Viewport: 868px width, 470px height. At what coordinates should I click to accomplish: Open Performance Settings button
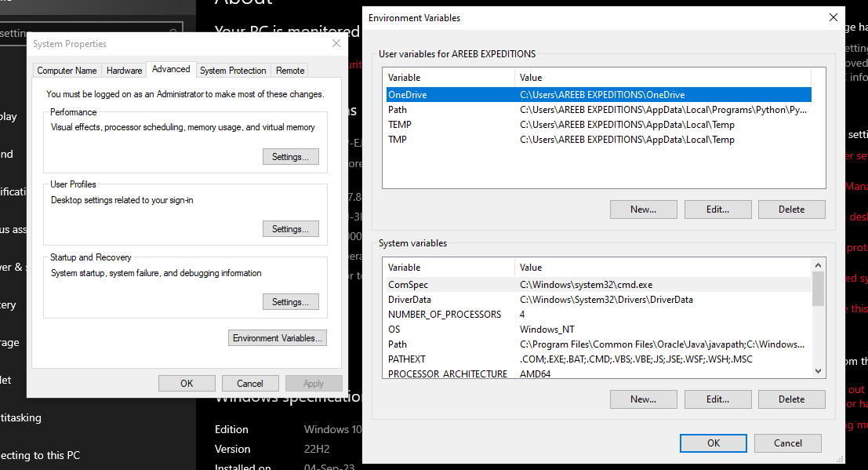click(290, 157)
